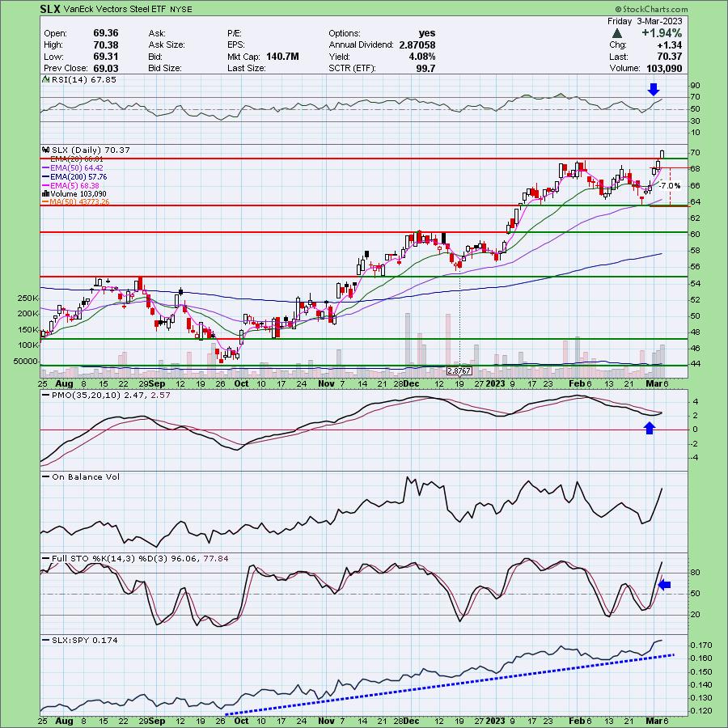Open the StockCharts.com copyright link
728x728 pixels.
click(x=651, y=9)
